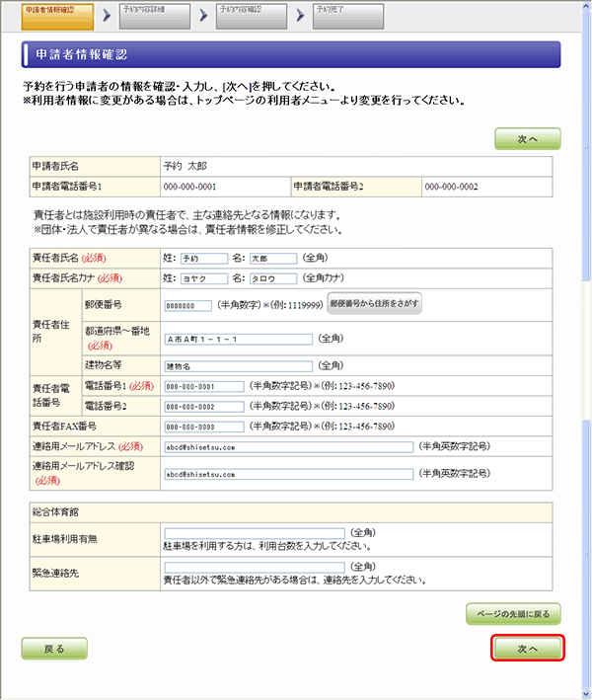
Task: Click the 建物名等 input field
Action: click(238, 366)
